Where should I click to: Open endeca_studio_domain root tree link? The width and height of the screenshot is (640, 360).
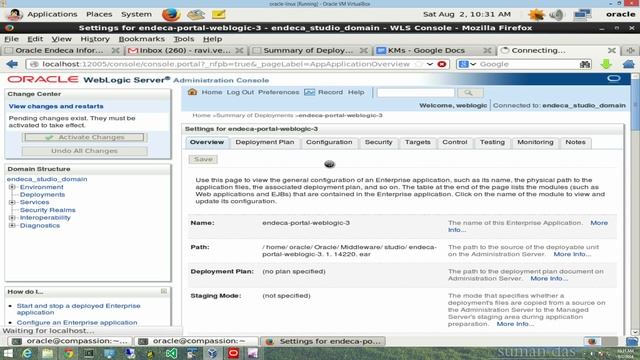(x=47, y=179)
